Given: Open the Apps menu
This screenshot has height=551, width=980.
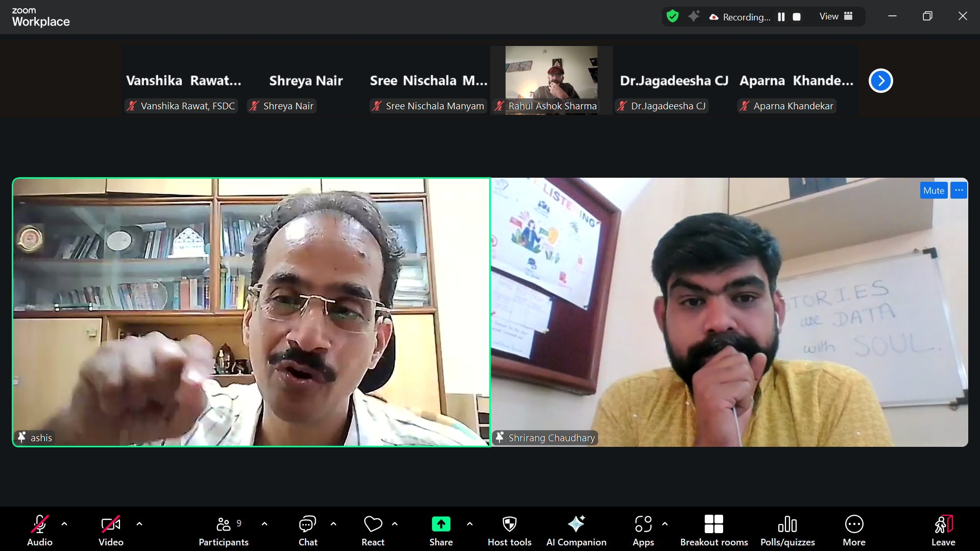Looking at the screenshot, I should click(x=643, y=530).
